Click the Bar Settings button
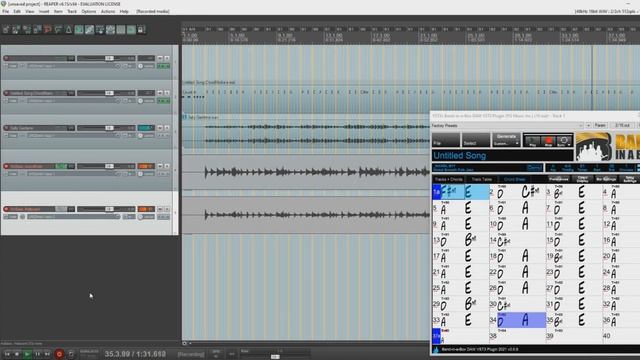The image size is (640, 360). pyautogui.click(x=607, y=179)
